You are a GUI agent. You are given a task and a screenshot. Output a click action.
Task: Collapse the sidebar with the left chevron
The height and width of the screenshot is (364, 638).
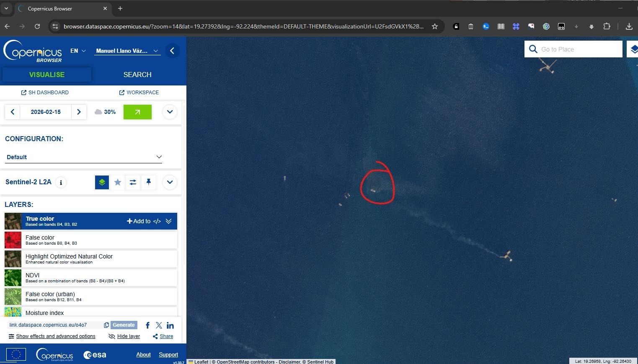click(172, 51)
